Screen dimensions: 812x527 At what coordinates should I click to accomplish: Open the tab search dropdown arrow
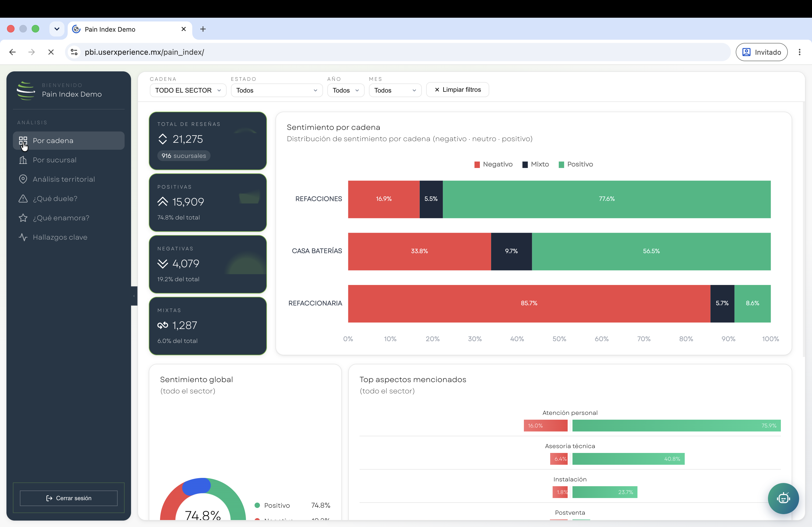pyautogui.click(x=57, y=29)
